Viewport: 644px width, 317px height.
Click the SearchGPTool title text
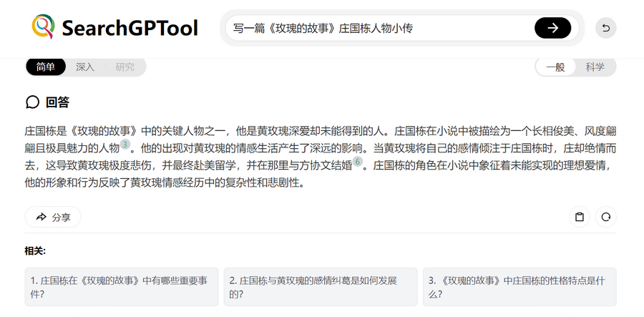click(130, 28)
